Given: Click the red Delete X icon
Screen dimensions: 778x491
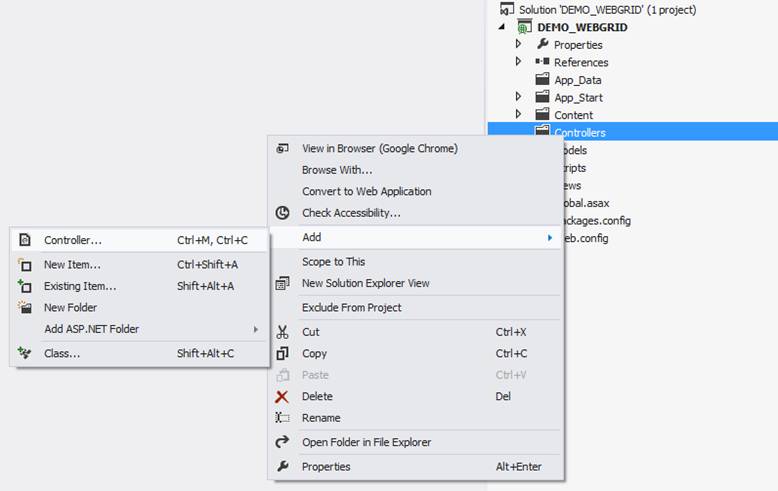Looking at the screenshot, I should 283,396.
